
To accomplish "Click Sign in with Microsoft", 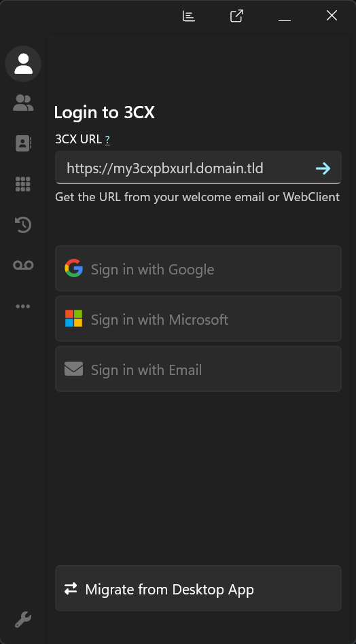I will 198,319.
